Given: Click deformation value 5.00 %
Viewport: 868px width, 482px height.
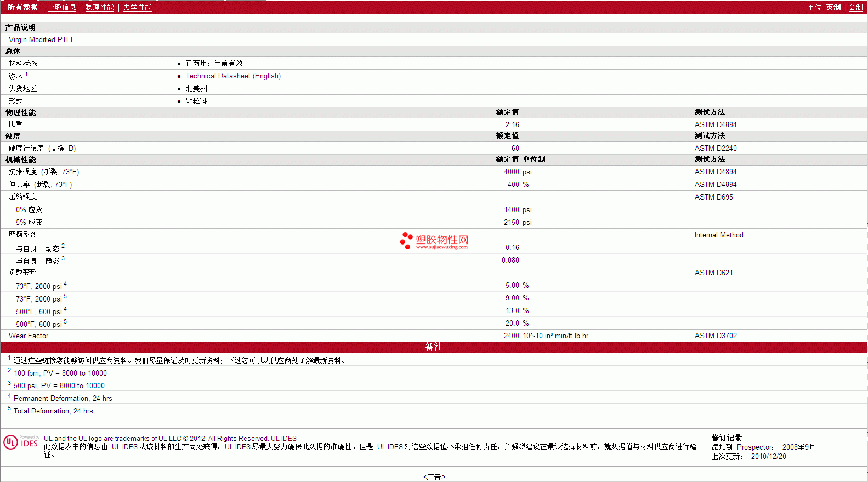Looking at the screenshot, I should coord(517,285).
